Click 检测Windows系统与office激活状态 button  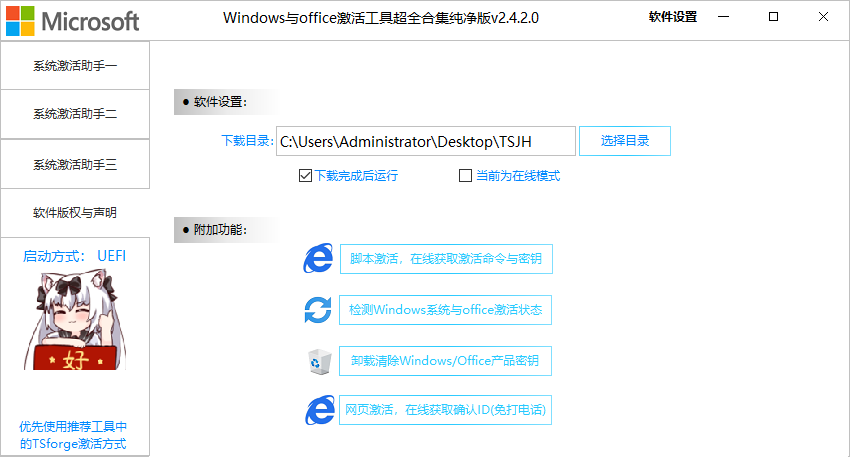point(445,310)
